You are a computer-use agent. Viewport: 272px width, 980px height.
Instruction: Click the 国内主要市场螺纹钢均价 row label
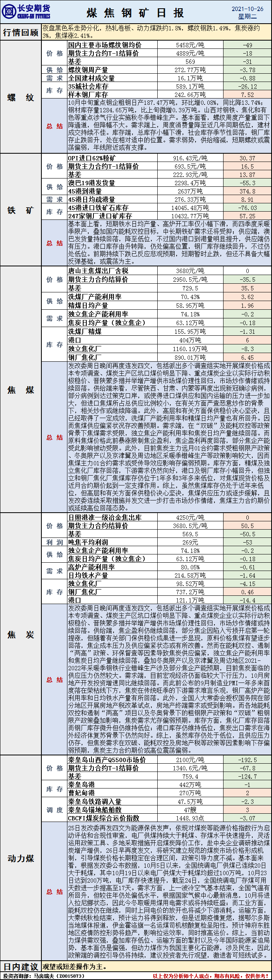[104, 45]
